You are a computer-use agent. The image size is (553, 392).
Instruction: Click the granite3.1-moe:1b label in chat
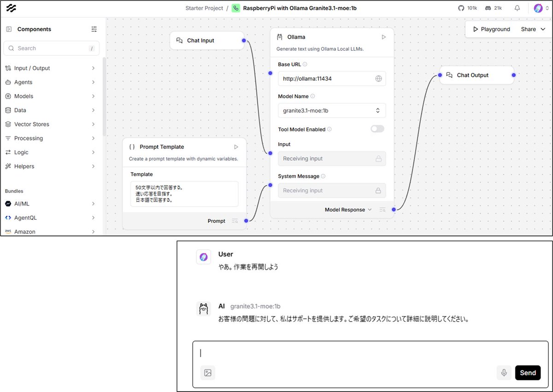[255, 306]
